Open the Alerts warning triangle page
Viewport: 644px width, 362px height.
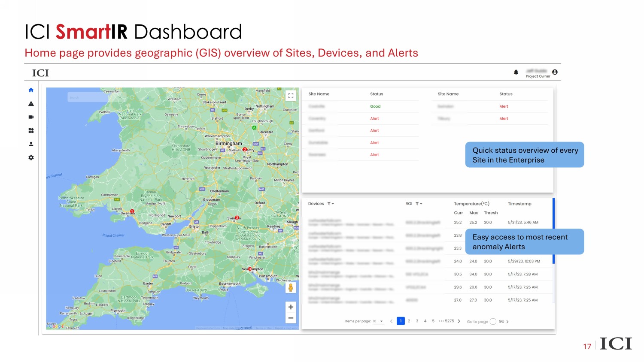tap(31, 104)
